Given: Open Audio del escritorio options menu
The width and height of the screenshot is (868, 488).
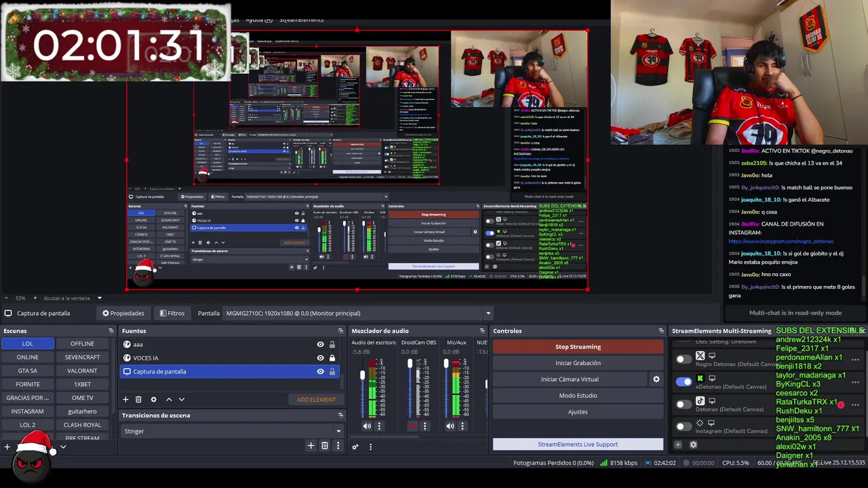Looking at the screenshot, I should (379, 426).
